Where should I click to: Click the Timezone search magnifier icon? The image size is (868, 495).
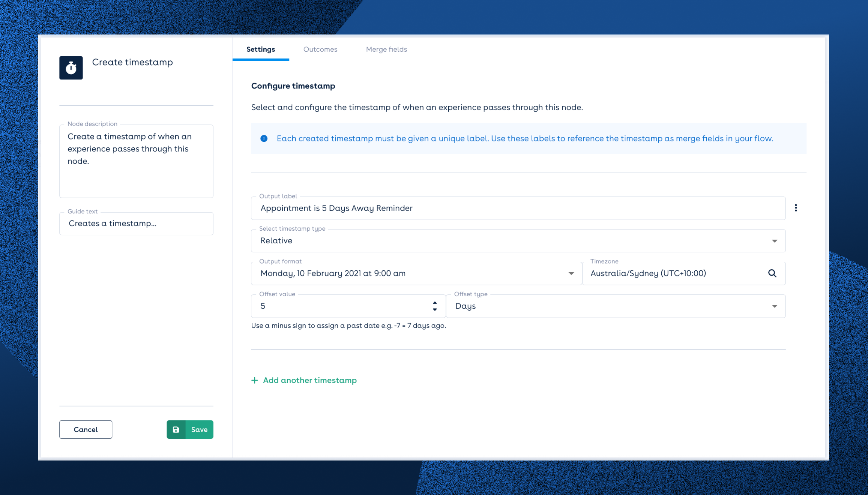(x=772, y=273)
